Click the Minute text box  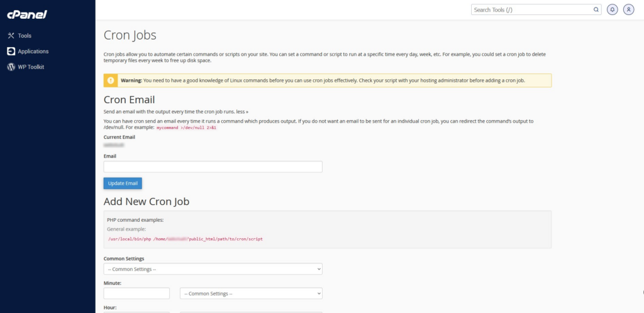[x=136, y=294]
